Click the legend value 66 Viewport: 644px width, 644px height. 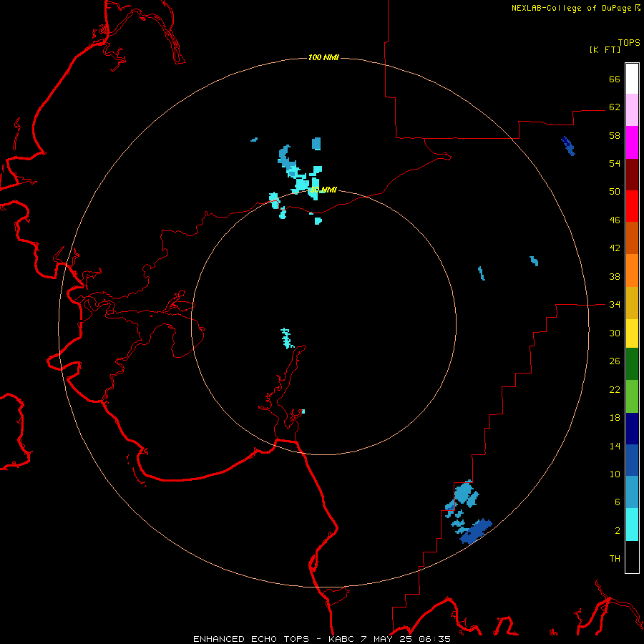[x=615, y=79]
